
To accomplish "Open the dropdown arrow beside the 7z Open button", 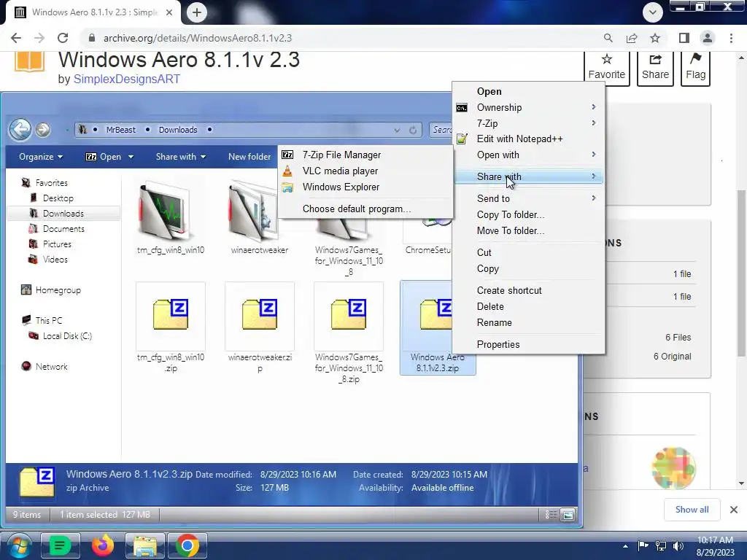I will pyautogui.click(x=131, y=157).
